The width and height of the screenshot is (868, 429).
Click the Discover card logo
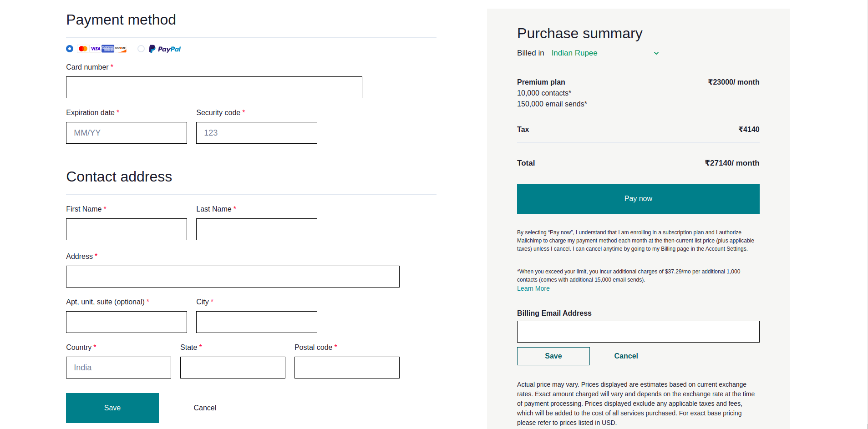coord(121,49)
